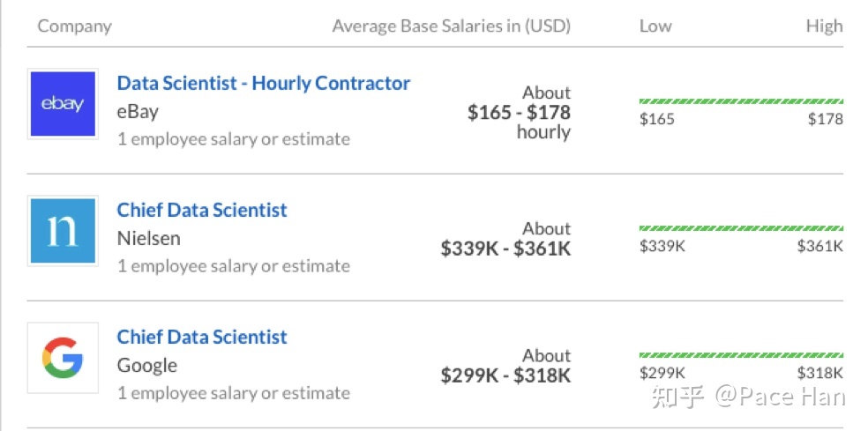Viewport: 868px width, 431px height.
Task: Click eBay's 1 employee salary or estimate text
Action: coord(234,139)
